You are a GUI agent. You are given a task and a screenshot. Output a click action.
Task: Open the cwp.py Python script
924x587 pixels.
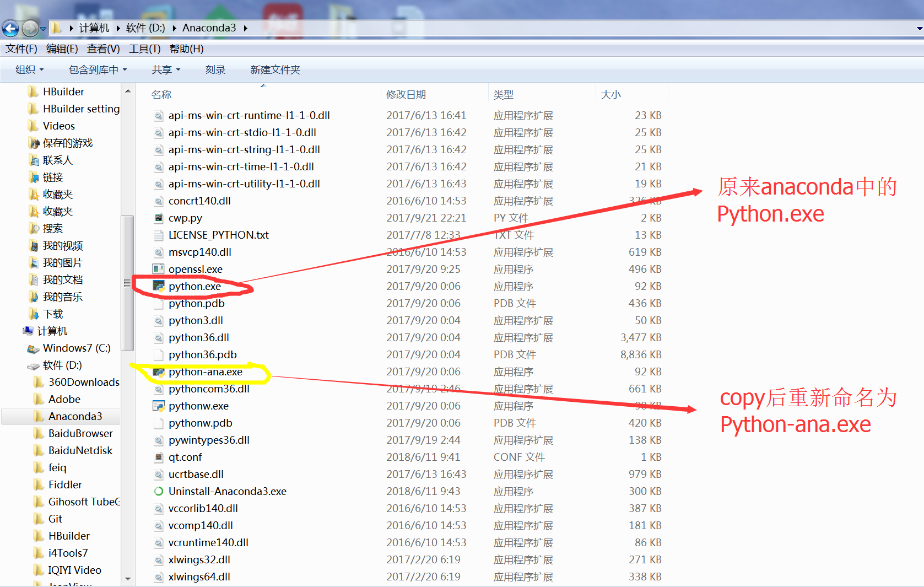[x=185, y=218]
